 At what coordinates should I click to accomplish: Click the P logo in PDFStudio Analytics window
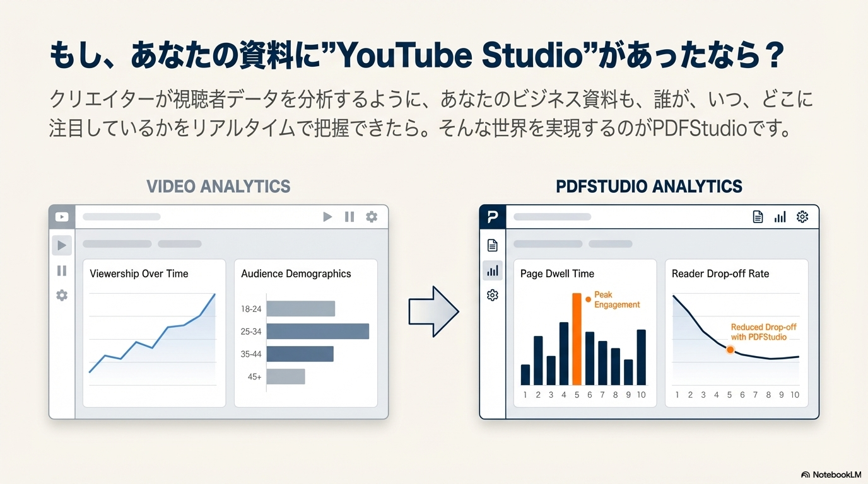pyautogui.click(x=493, y=217)
